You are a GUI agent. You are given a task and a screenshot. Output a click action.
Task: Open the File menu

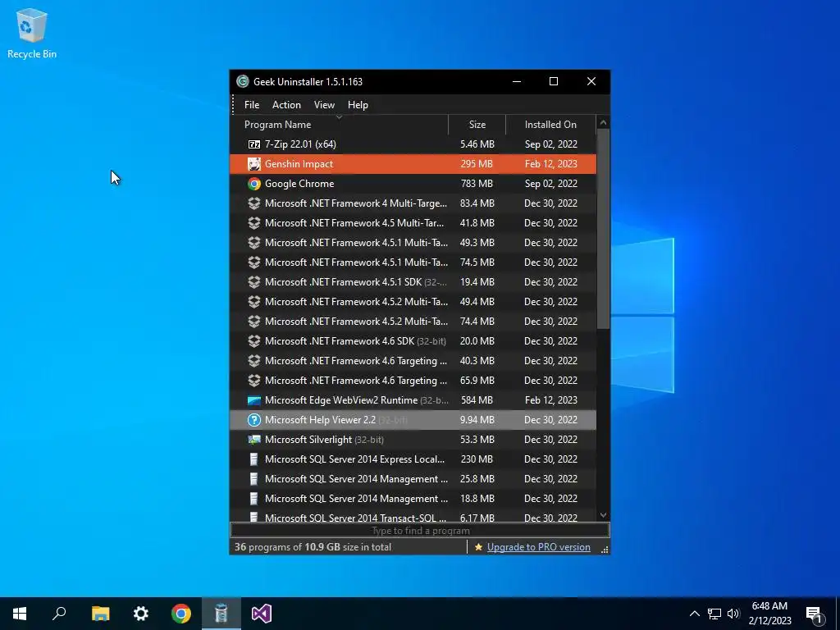click(252, 105)
